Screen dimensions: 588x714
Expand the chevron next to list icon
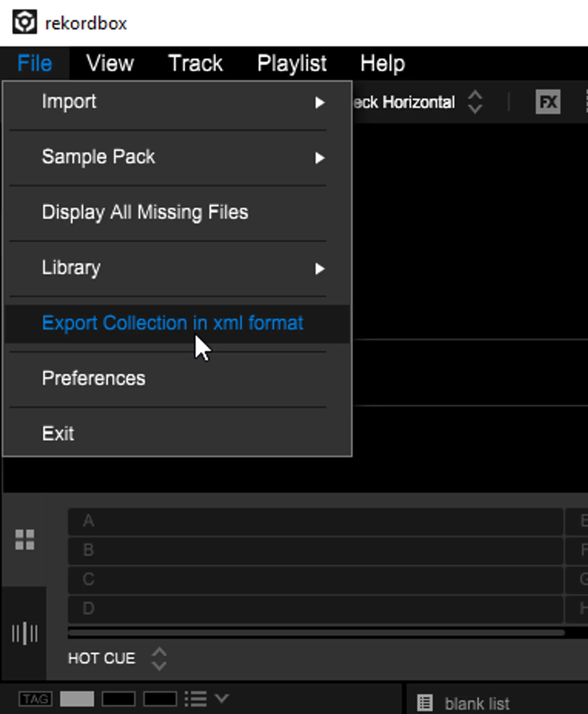coord(222,698)
